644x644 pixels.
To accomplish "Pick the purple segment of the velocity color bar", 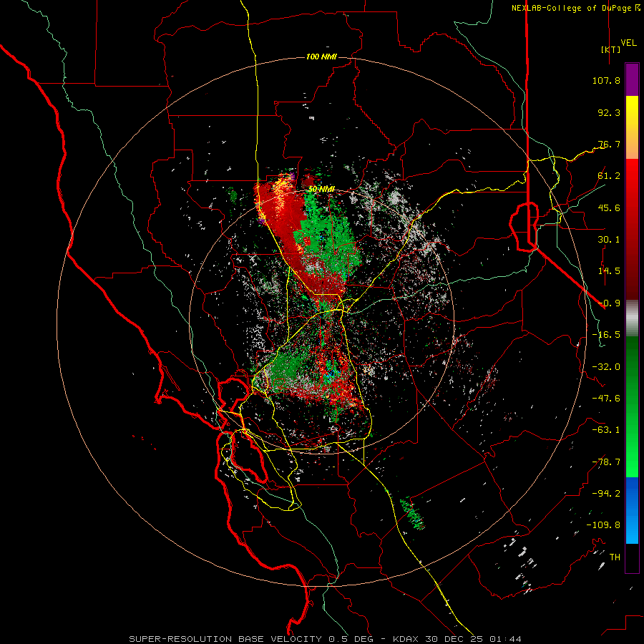I will click(632, 79).
